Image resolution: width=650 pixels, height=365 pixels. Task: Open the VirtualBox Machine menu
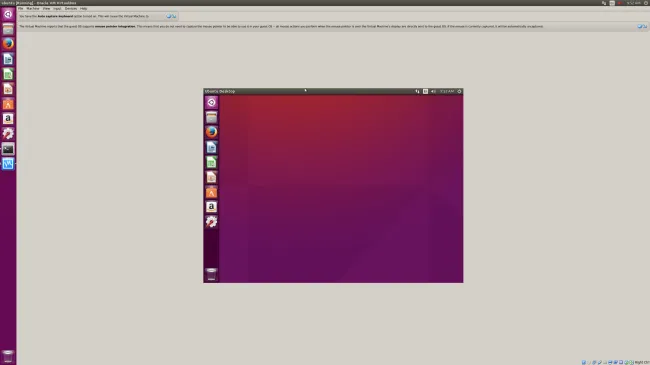pyautogui.click(x=33, y=8)
